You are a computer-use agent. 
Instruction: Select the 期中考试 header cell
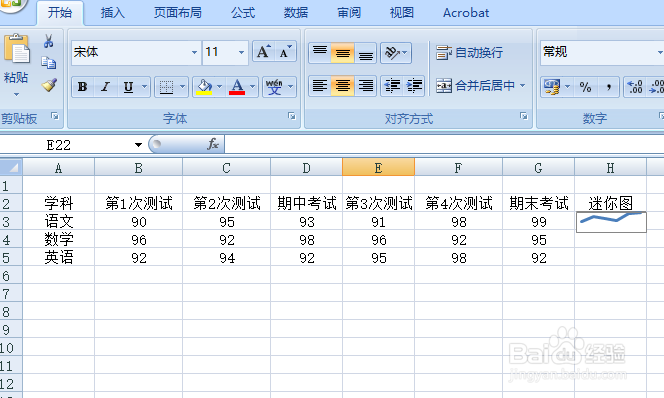tap(307, 203)
